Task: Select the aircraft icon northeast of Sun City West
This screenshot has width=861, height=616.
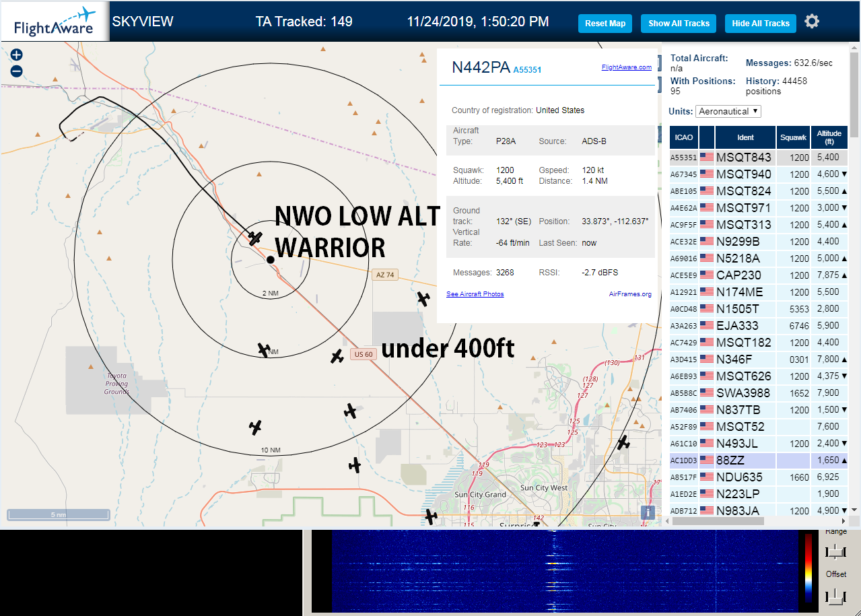Action: coord(624,442)
